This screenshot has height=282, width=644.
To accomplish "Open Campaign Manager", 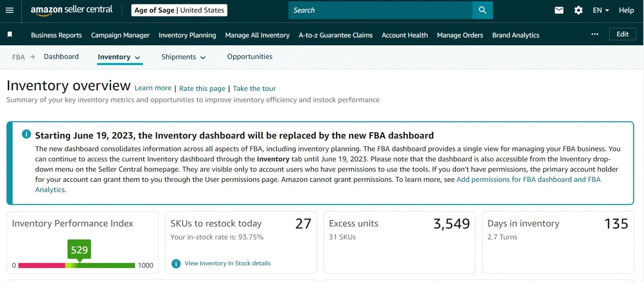I will click(x=120, y=35).
